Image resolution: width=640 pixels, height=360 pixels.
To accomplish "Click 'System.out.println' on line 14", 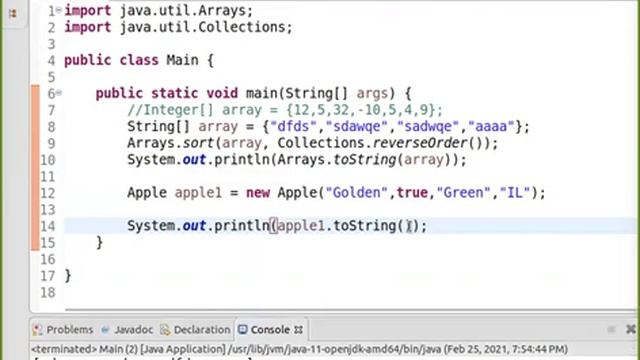I will pyautogui.click(x=198, y=226).
